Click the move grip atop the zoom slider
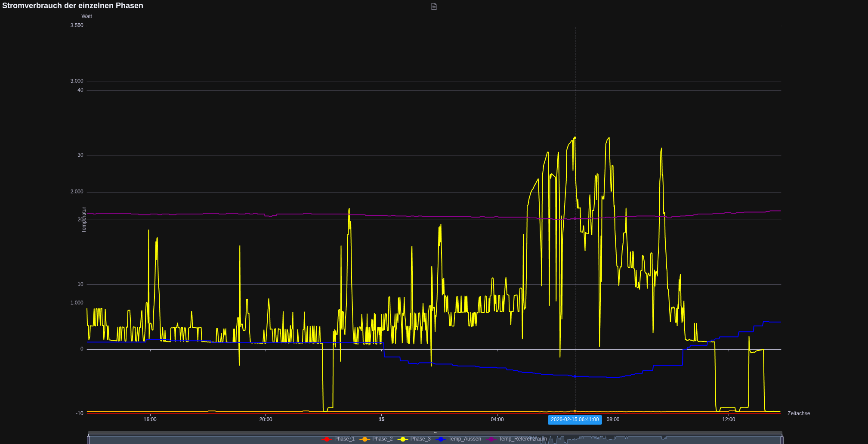Image resolution: width=868 pixels, height=444 pixels. (435, 433)
